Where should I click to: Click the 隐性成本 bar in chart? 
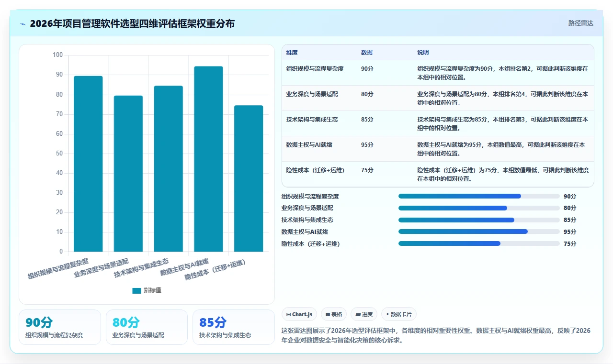[249, 178]
